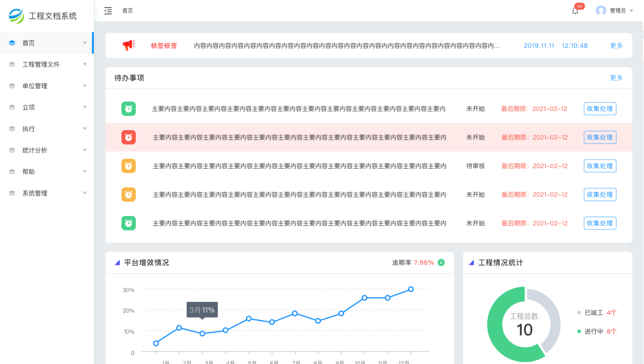Click the green alarm clock icon in first todo row
Screen dimensions: 644x364
coord(128,109)
